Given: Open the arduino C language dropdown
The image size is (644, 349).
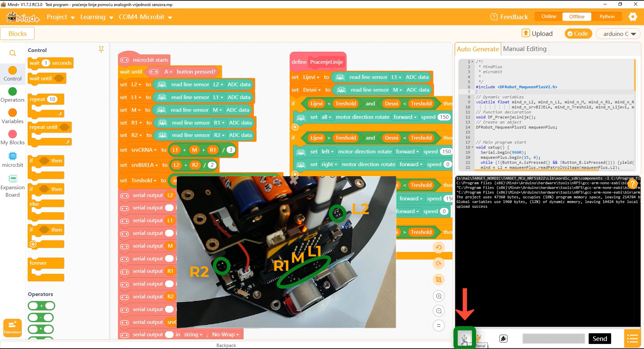Looking at the screenshot, I should [618, 34].
